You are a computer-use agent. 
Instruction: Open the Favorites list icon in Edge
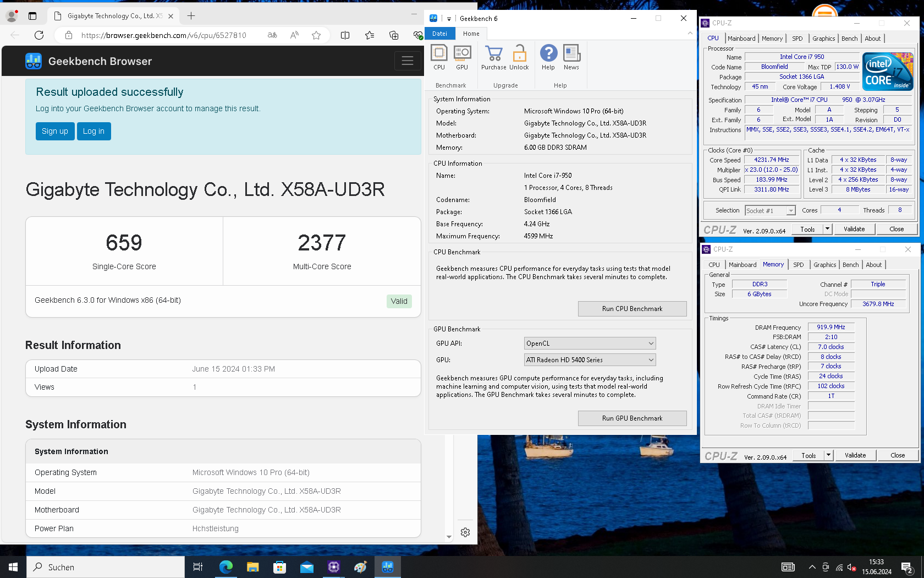coord(370,35)
